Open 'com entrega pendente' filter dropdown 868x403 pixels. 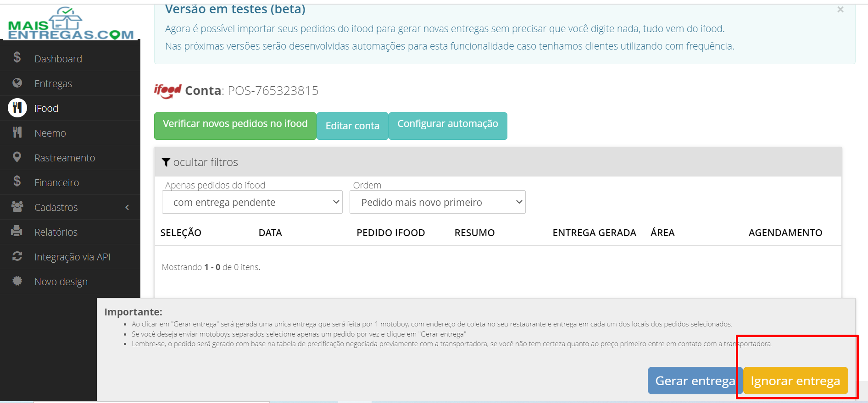(x=252, y=202)
